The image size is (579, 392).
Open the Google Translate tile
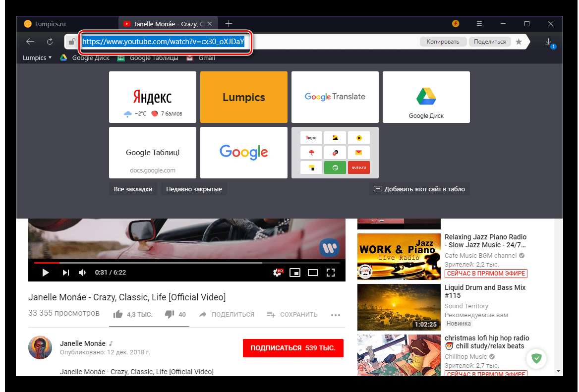[x=335, y=97]
